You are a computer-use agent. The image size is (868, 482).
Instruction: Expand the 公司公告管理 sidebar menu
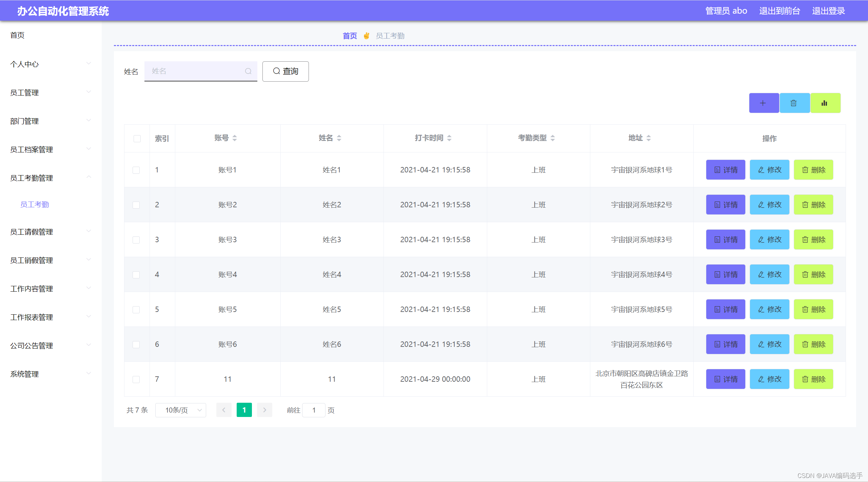coord(51,345)
